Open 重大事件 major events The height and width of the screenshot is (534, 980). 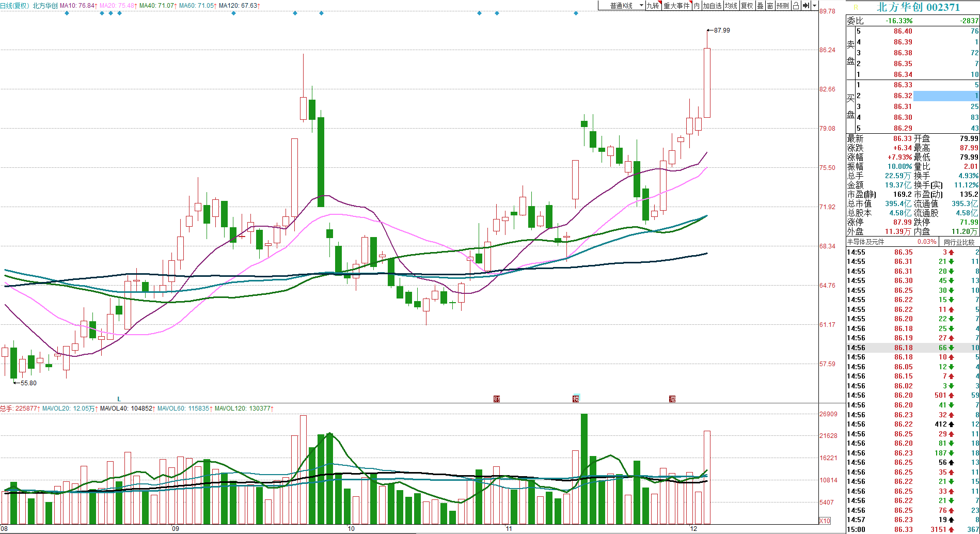[677, 6]
